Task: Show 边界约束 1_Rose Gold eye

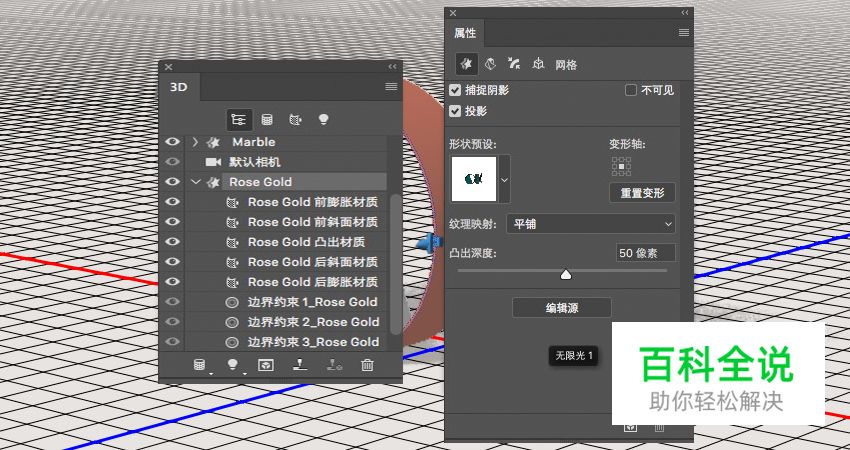Action: (172, 301)
